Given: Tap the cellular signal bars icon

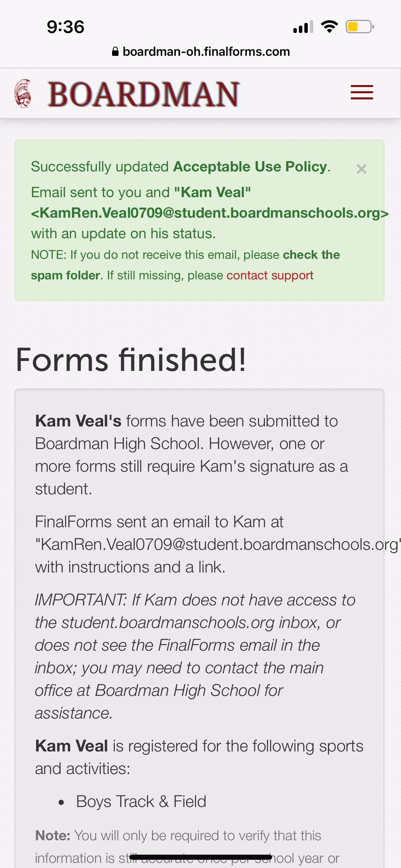Looking at the screenshot, I should click(x=303, y=27).
